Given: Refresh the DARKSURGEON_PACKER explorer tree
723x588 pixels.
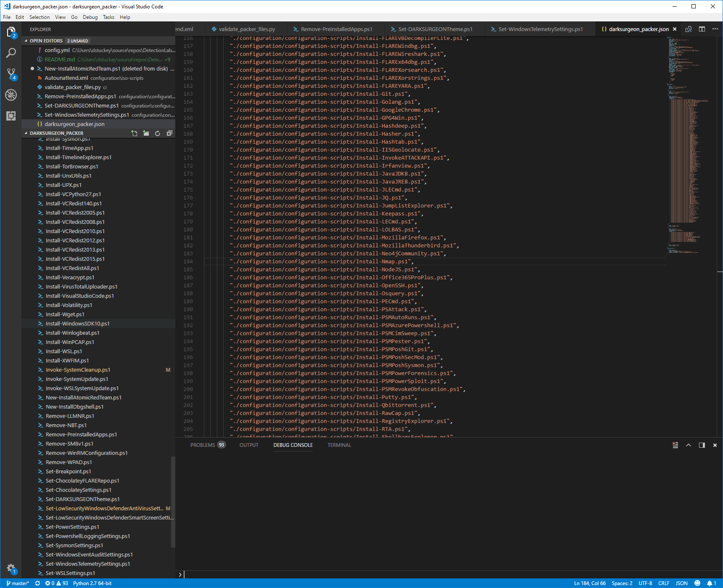Looking at the screenshot, I should 158,133.
